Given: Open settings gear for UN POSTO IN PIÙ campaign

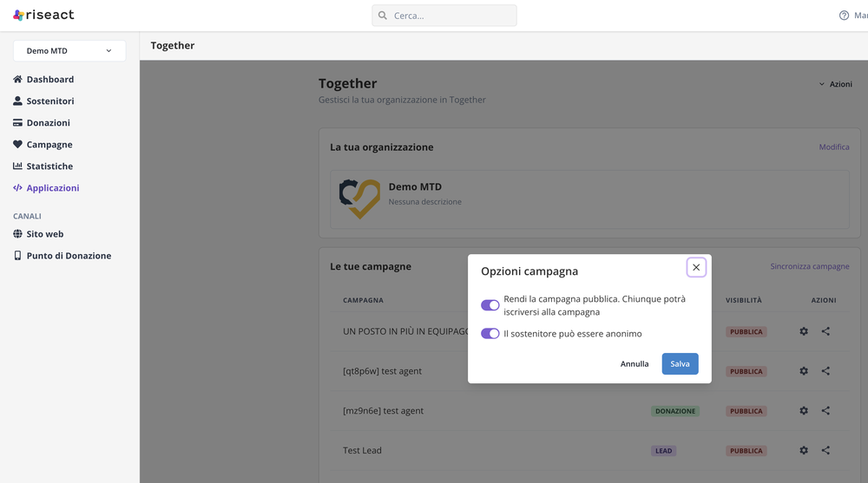Looking at the screenshot, I should 804,331.
